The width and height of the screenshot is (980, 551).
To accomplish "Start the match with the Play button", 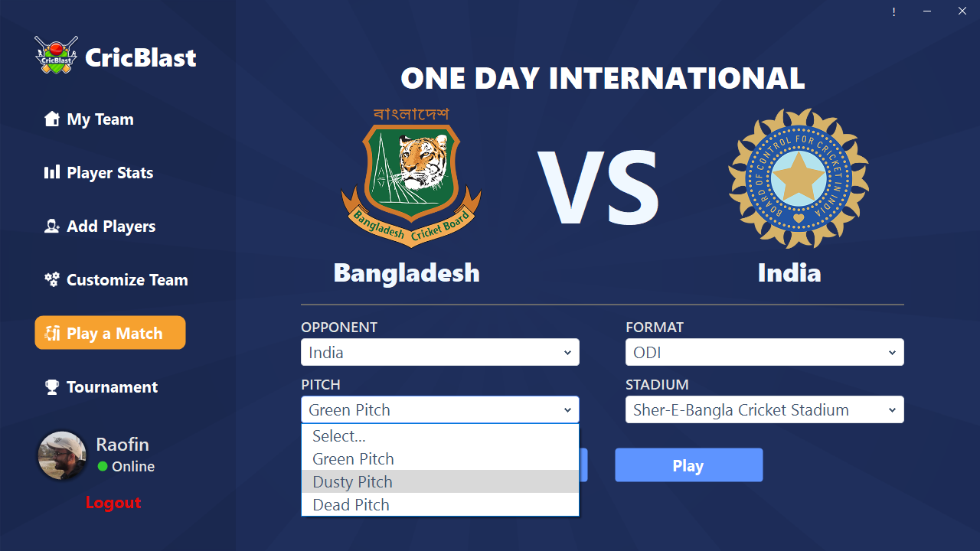I will coord(688,465).
